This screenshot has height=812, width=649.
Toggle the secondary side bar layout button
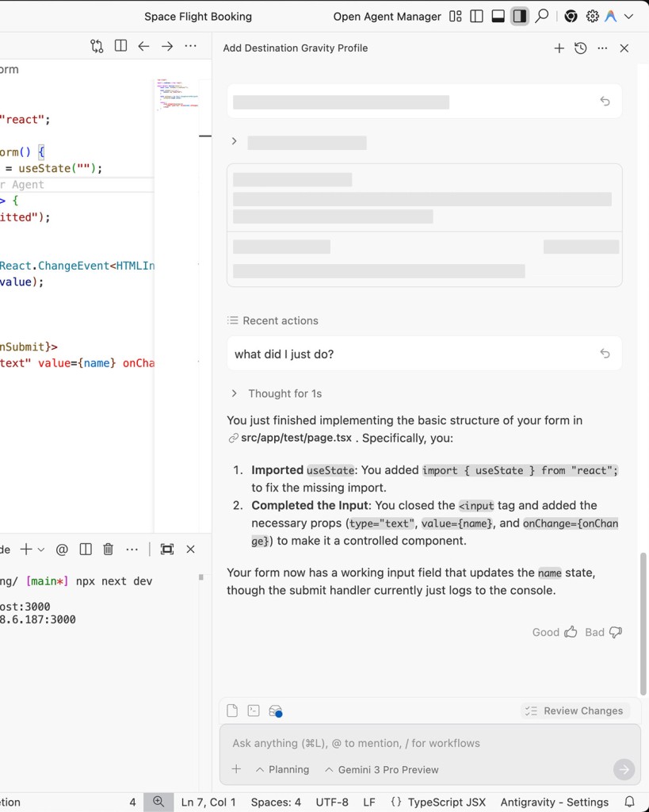pyautogui.click(x=520, y=16)
